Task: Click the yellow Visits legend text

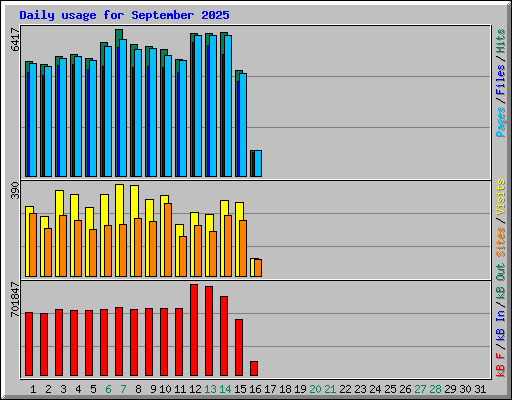Action: pyautogui.click(x=501, y=197)
